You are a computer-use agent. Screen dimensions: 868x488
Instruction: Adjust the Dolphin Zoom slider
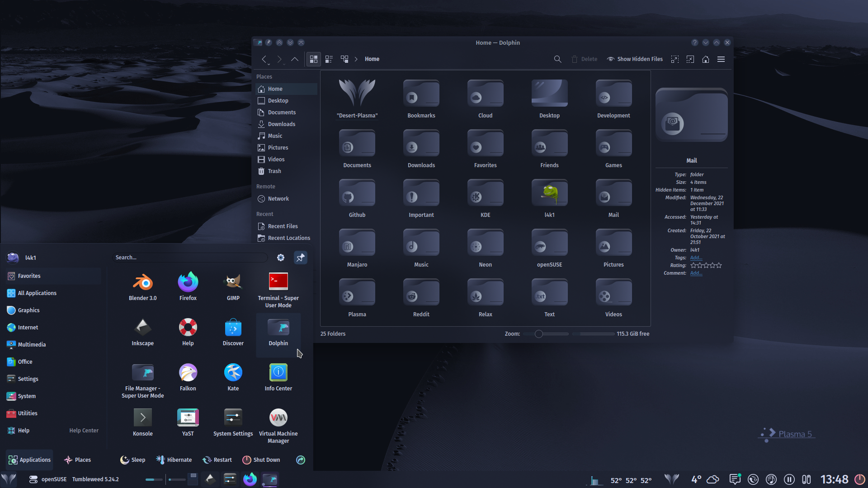pyautogui.click(x=546, y=334)
